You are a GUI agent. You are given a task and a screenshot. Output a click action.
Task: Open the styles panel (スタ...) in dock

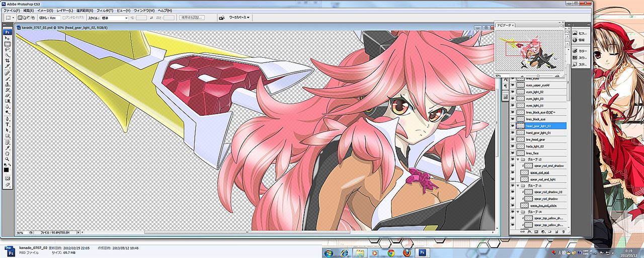tap(580, 64)
